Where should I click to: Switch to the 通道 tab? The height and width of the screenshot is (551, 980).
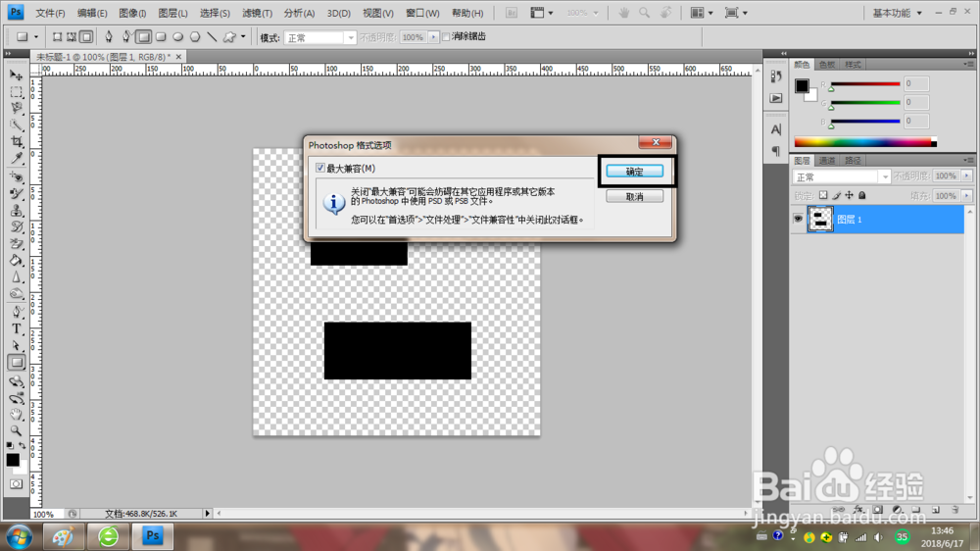coord(827,161)
